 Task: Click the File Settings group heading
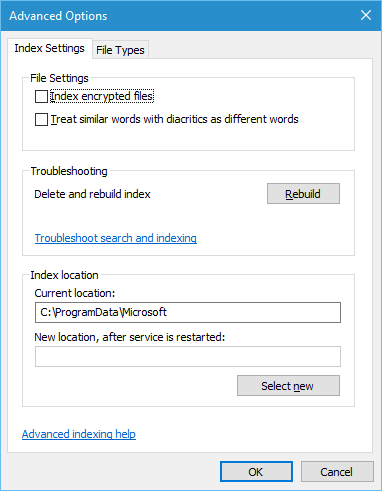(59, 78)
